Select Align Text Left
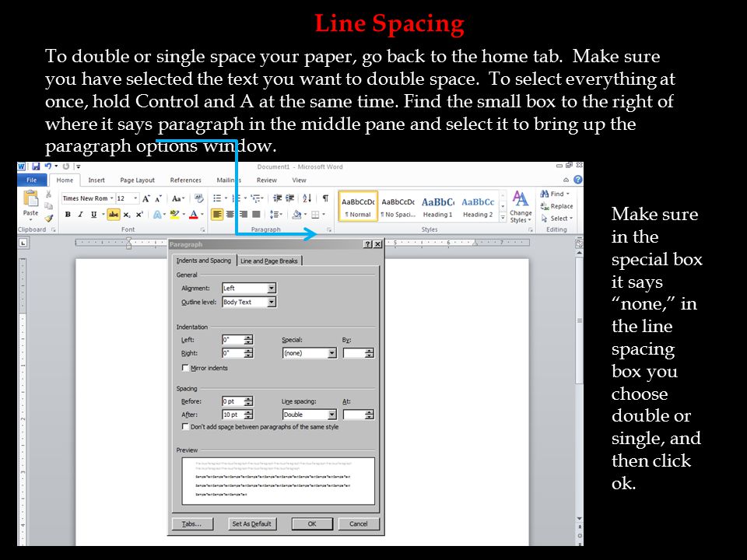 217,215
